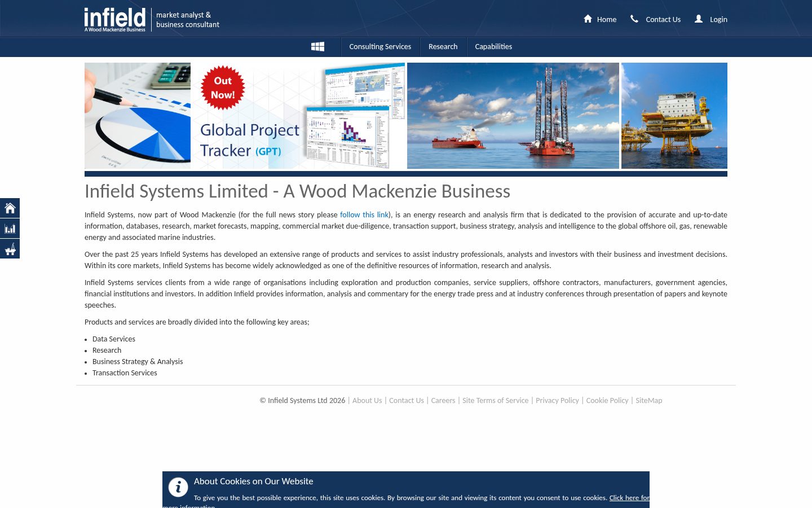Open Privacy Policy footer link
The image size is (812, 508).
(557, 401)
